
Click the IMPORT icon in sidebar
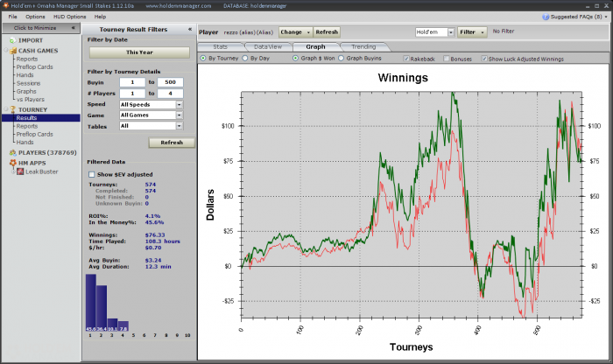point(13,40)
